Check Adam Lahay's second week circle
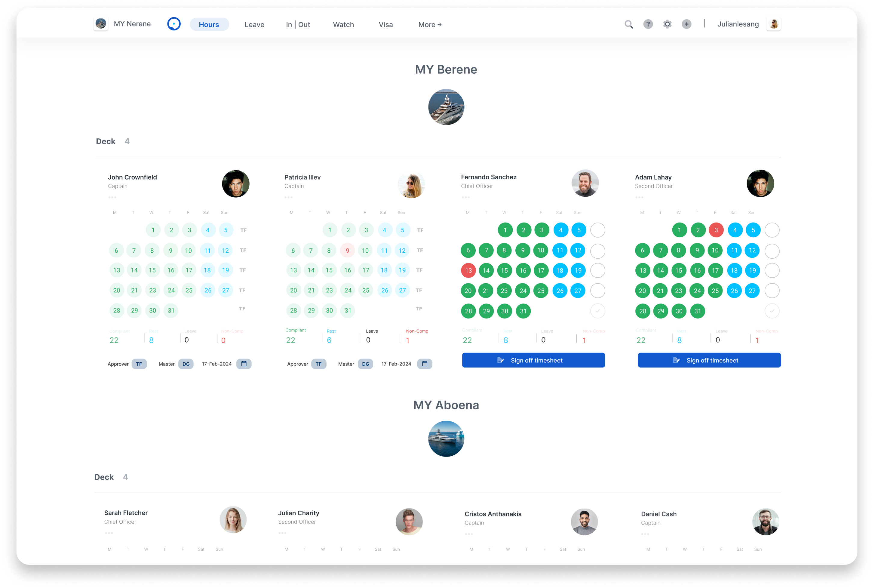This screenshot has height=588, width=872. click(x=772, y=251)
